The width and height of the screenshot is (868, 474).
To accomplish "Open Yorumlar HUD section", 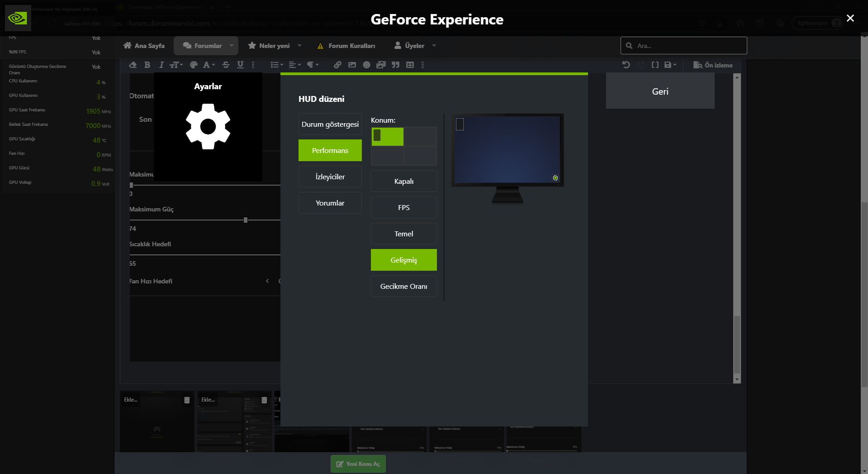I will [x=330, y=203].
